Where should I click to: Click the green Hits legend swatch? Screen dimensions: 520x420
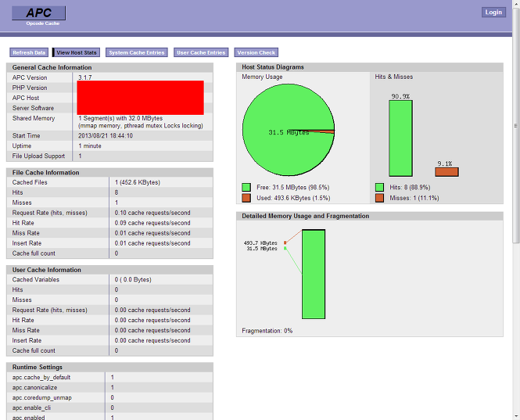(379, 188)
